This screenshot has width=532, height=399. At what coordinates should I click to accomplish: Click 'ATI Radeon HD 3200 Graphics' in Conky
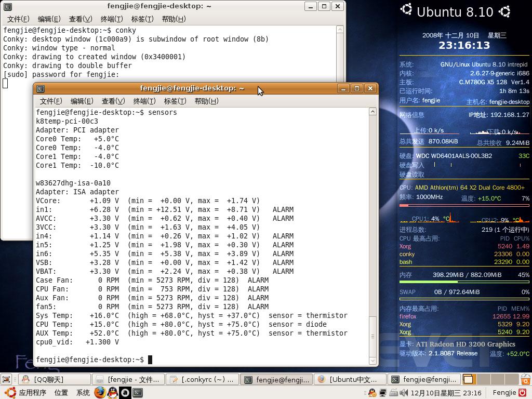[x=465, y=344]
